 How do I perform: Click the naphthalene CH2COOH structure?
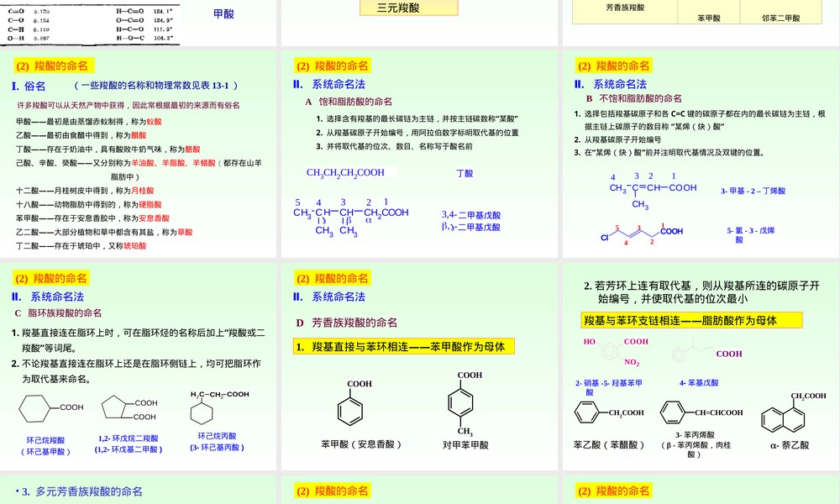(792, 412)
